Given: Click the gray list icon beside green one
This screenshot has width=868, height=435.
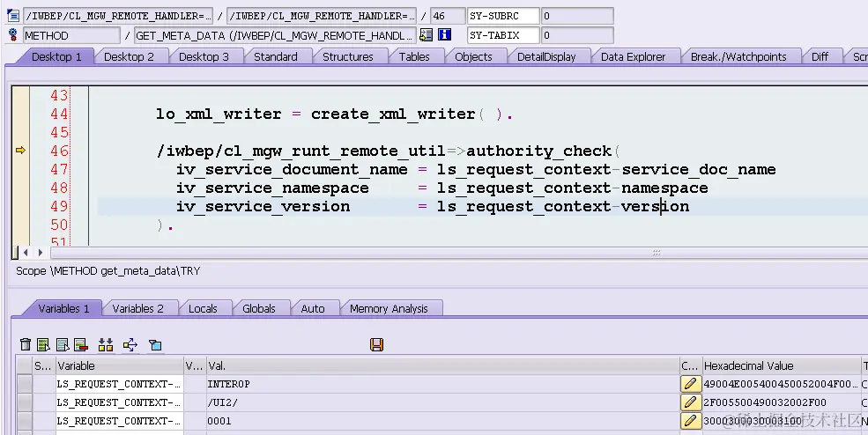Looking at the screenshot, I should (63, 345).
